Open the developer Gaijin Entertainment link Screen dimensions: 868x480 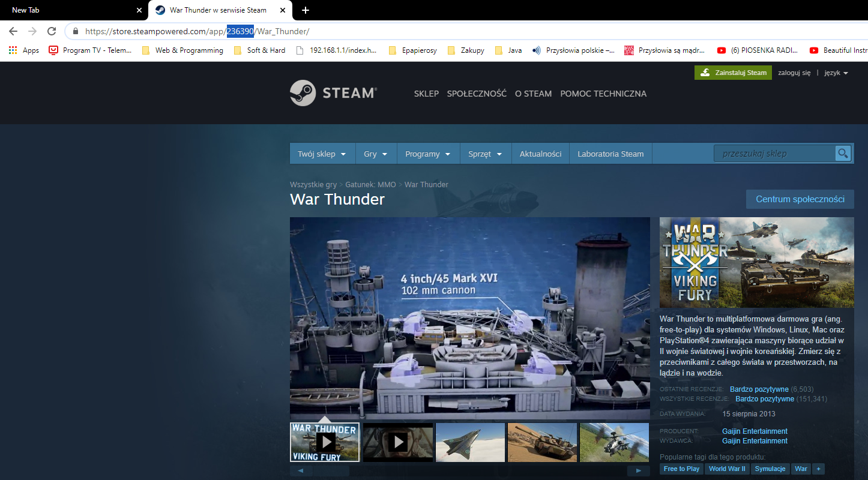pyautogui.click(x=755, y=431)
